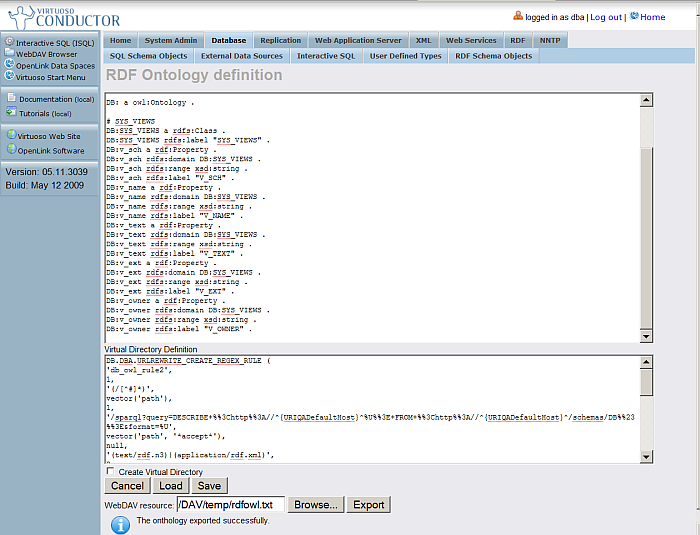Tick the Create Virtual Directory checkbox

click(x=110, y=471)
